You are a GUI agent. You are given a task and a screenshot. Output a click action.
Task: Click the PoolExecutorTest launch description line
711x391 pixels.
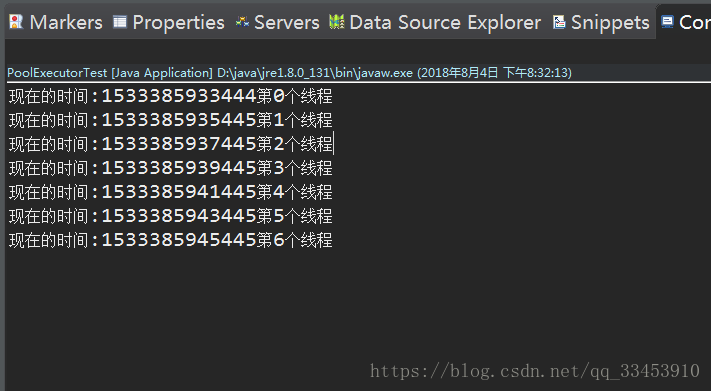[x=289, y=73]
